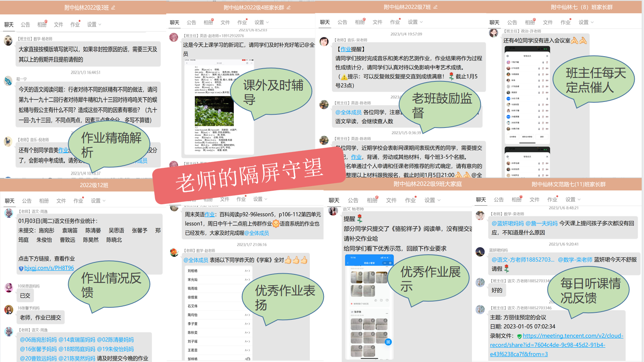The image size is (644, 362).
Task: Open 数学-赵老师's avatar beside the 《学案》 praise message
Action: point(174,252)
